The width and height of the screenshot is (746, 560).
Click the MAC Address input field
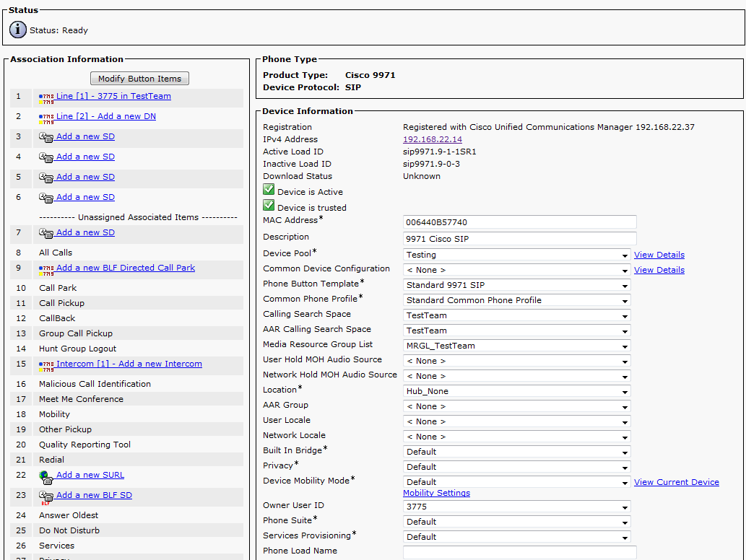(519, 222)
